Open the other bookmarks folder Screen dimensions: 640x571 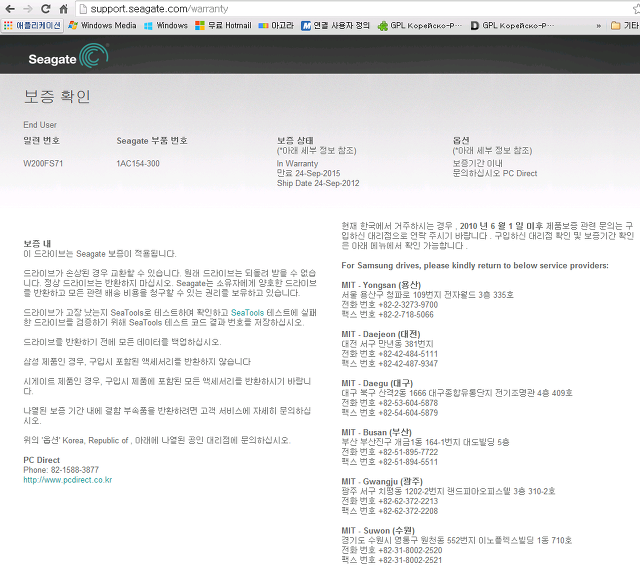(624, 26)
